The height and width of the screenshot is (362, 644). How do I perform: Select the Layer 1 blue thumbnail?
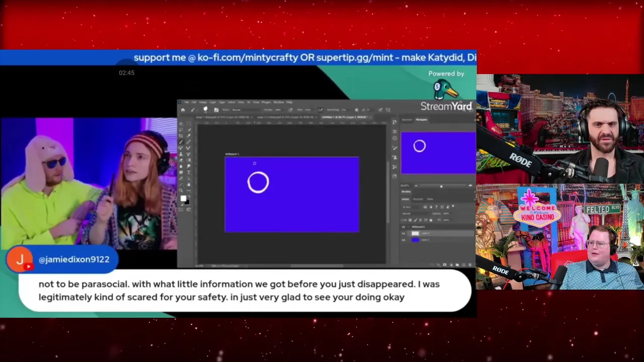415,240
